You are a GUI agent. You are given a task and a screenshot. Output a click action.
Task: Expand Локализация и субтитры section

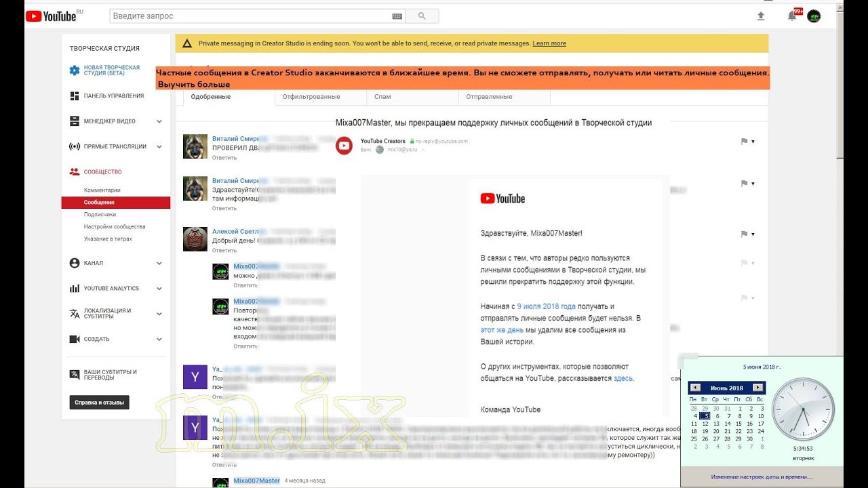click(159, 314)
